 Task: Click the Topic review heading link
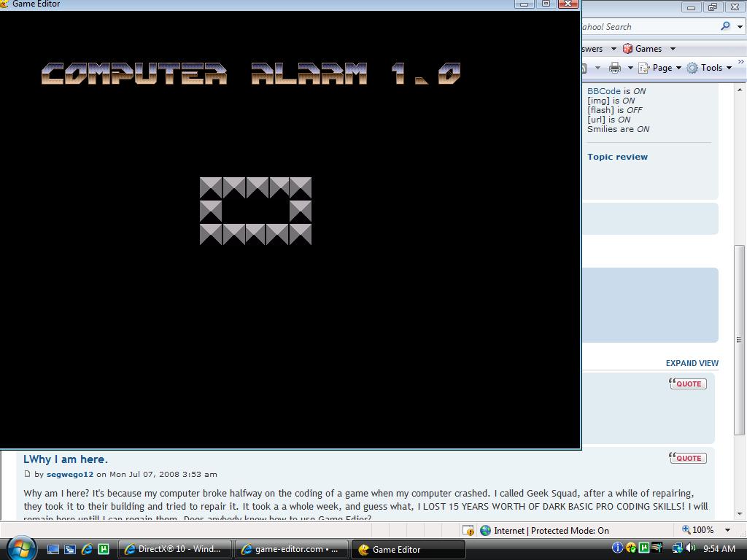click(617, 157)
